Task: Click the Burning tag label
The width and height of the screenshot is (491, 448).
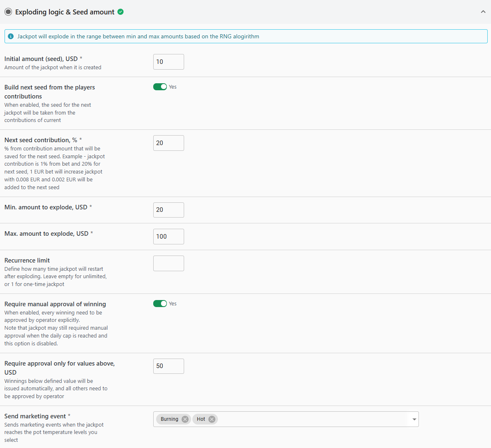Action: point(169,419)
